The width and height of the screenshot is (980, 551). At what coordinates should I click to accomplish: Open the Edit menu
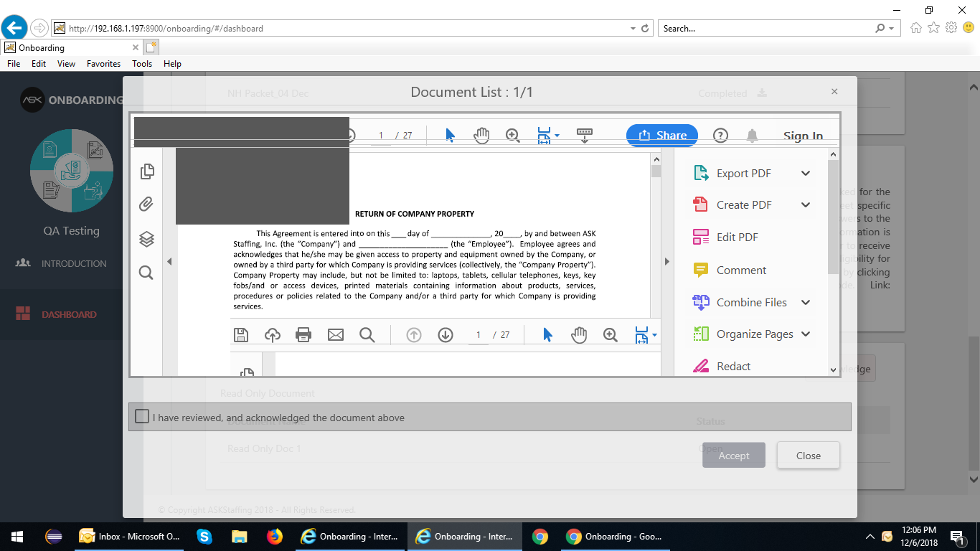39,63
